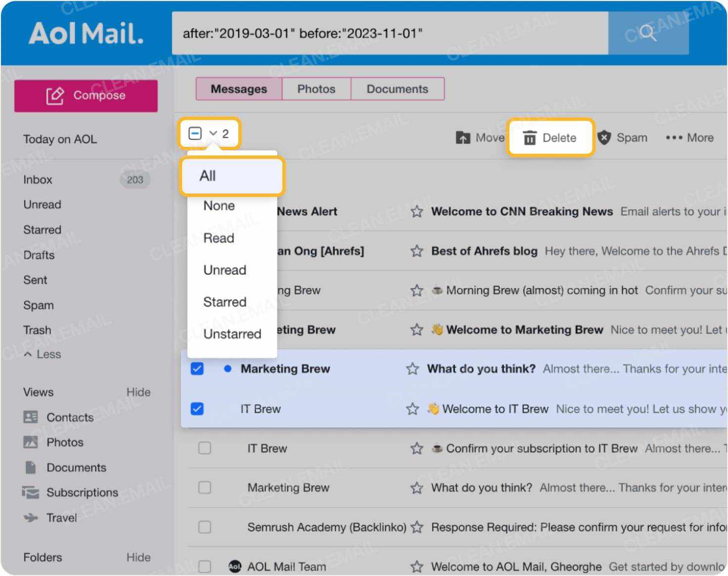The width and height of the screenshot is (728, 576).
Task: Star the Welcome to CNN Breaking News email
Action: point(416,211)
